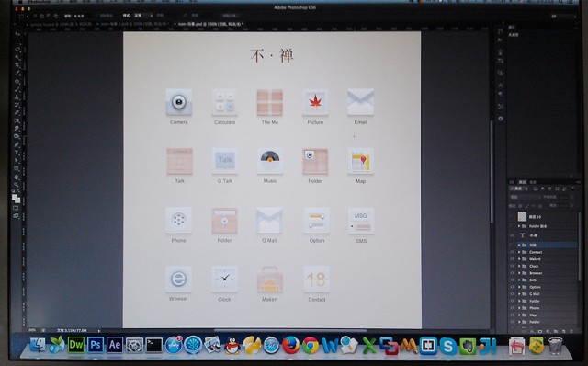Select the Move tool in the toolbox
This screenshot has height=366, width=588.
[17, 34]
